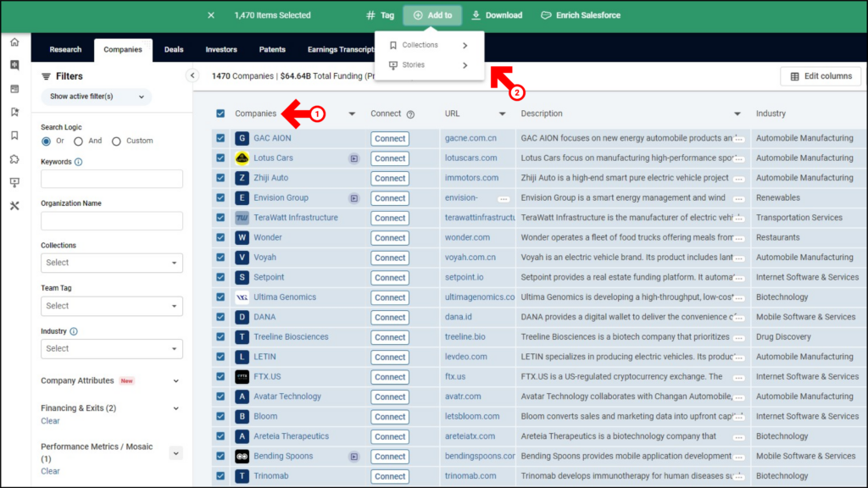Open the Stories submenu item

pyautogui.click(x=429, y=65)
